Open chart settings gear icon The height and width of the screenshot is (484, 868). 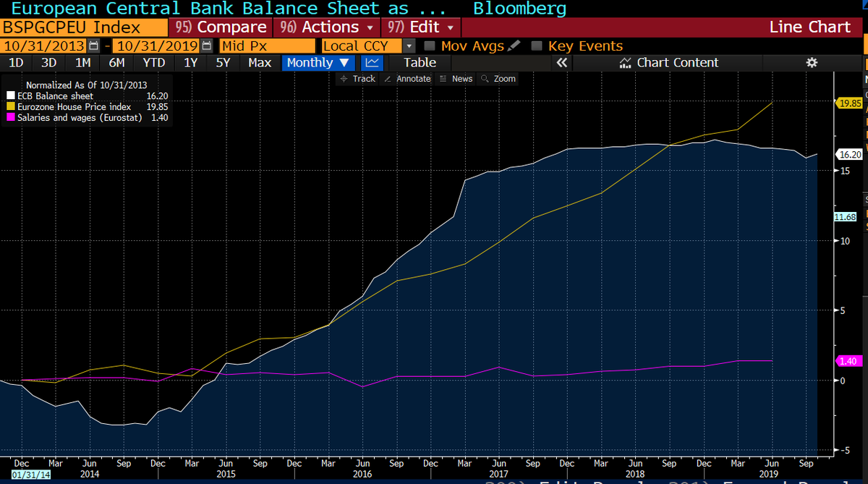pyautogui.click(x=812, y=63)
